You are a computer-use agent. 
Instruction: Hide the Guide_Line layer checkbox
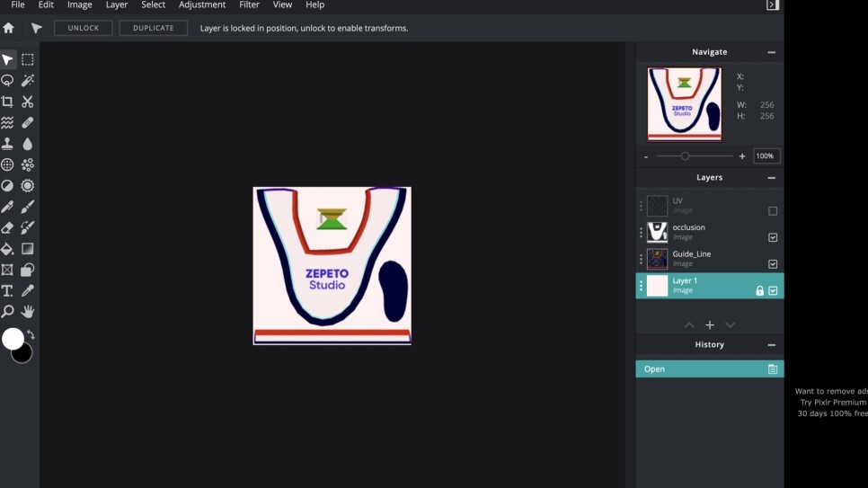click(x=773, y=264)
